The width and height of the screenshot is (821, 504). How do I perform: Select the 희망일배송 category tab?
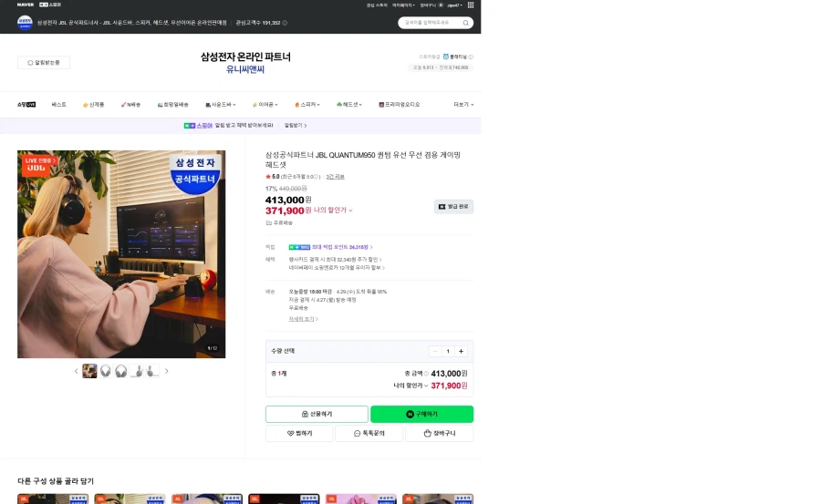172,105
